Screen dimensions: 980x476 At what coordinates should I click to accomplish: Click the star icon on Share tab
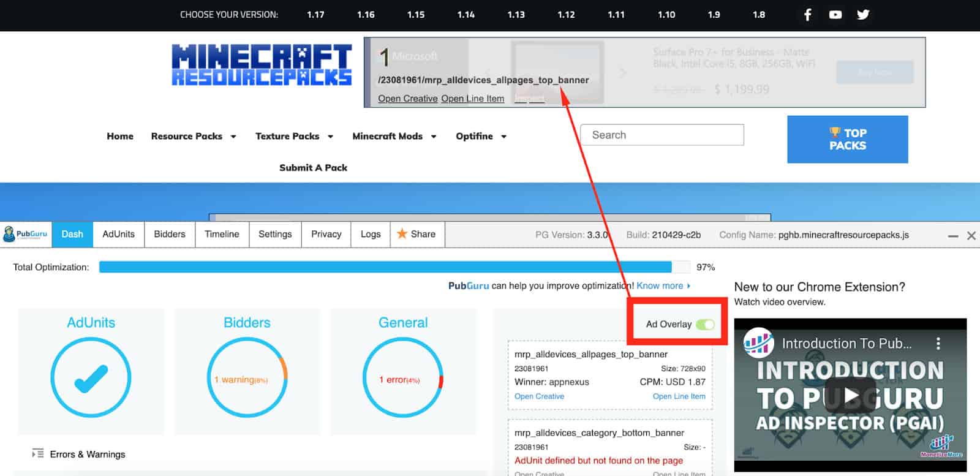coord(402,233)
